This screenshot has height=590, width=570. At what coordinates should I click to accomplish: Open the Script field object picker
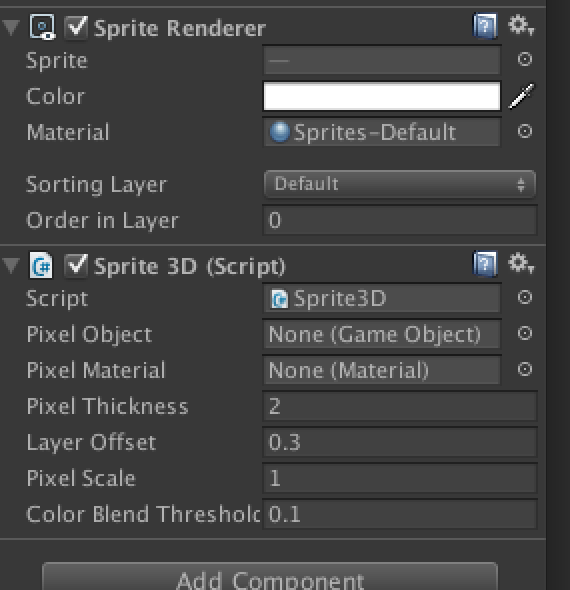point(524,297)
